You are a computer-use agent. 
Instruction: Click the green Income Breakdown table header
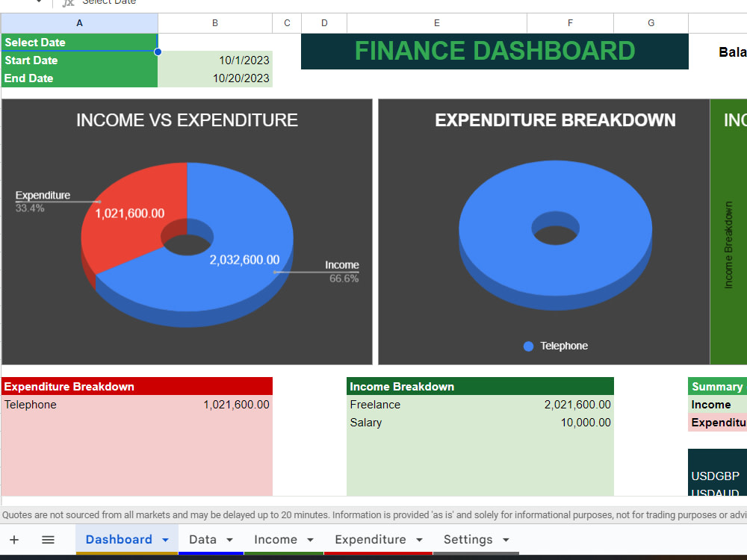pos(480,386)
